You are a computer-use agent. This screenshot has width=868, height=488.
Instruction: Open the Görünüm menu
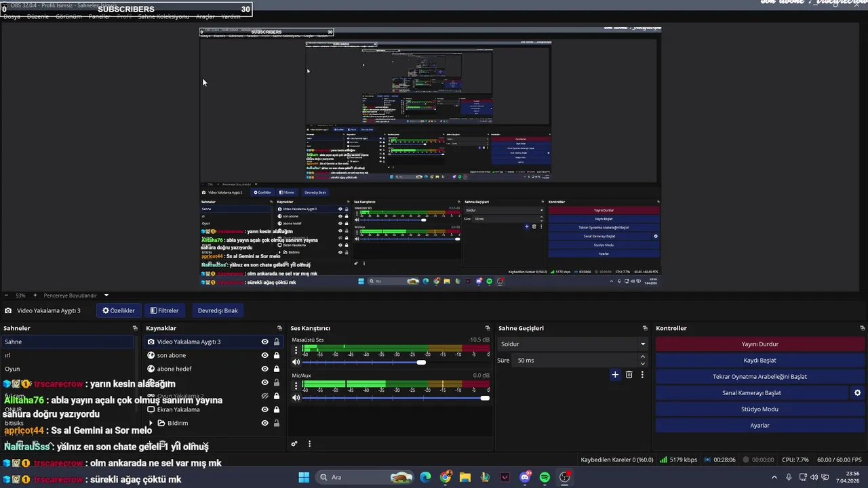point(68,16)
